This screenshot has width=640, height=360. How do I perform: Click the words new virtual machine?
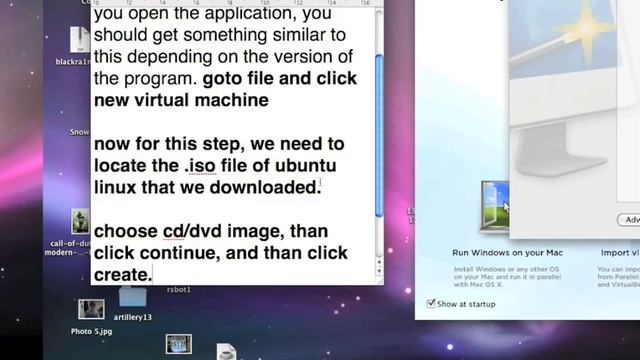pos(181,100)
